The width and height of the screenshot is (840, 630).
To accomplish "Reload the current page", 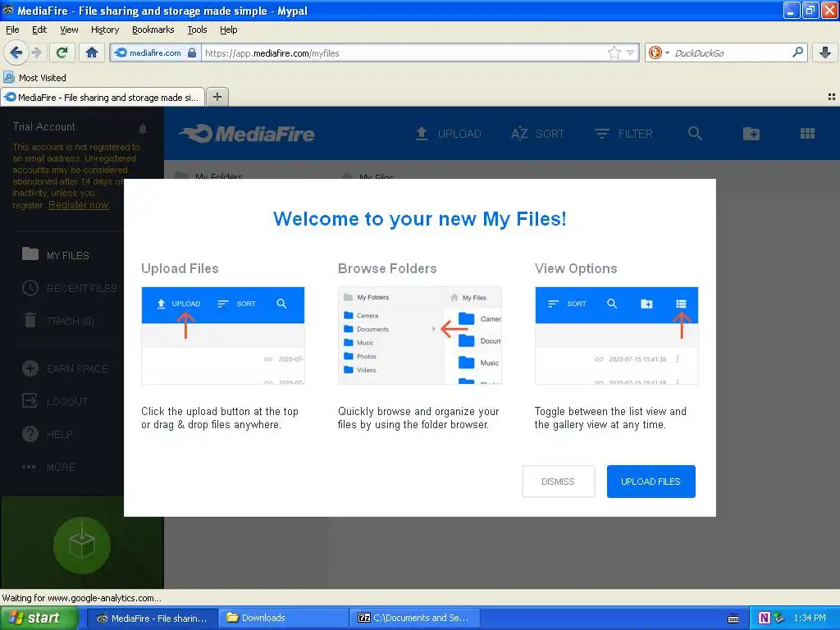I will [62, 52].
